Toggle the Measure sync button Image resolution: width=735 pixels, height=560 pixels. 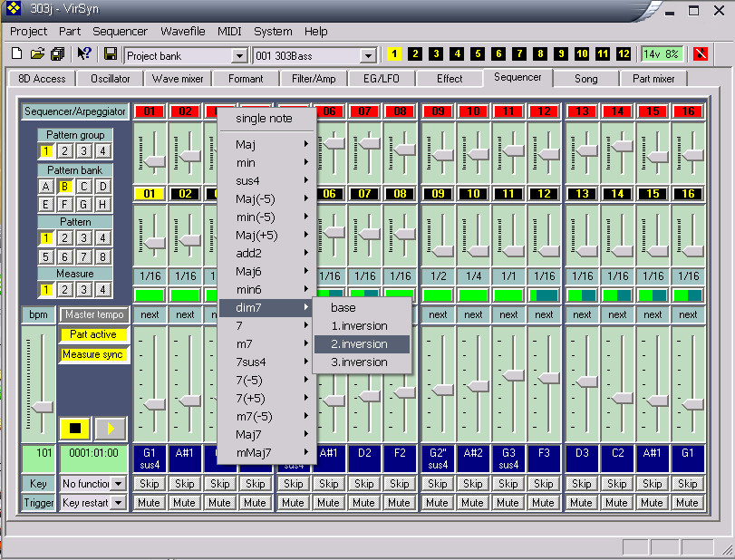93,354
